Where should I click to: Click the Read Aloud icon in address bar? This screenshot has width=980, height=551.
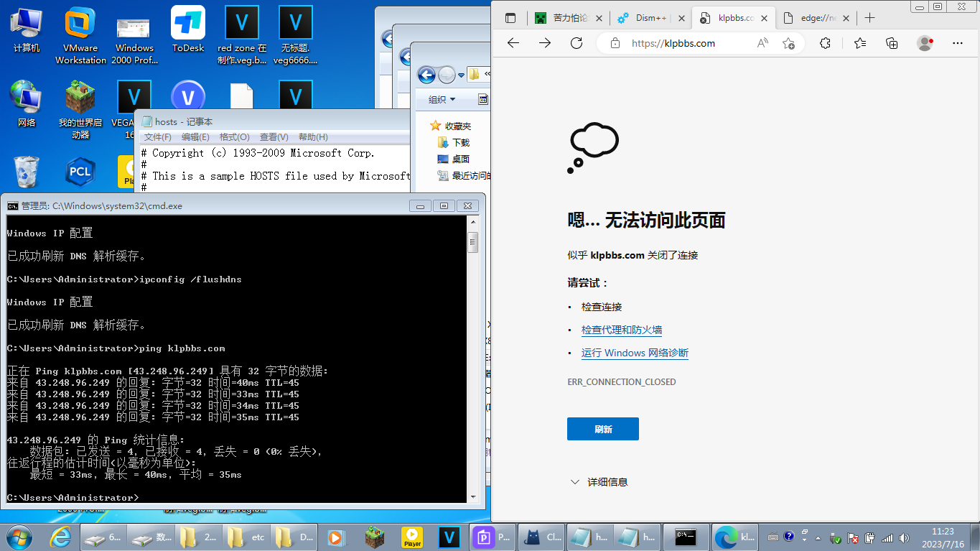click(x=762, y=43)
